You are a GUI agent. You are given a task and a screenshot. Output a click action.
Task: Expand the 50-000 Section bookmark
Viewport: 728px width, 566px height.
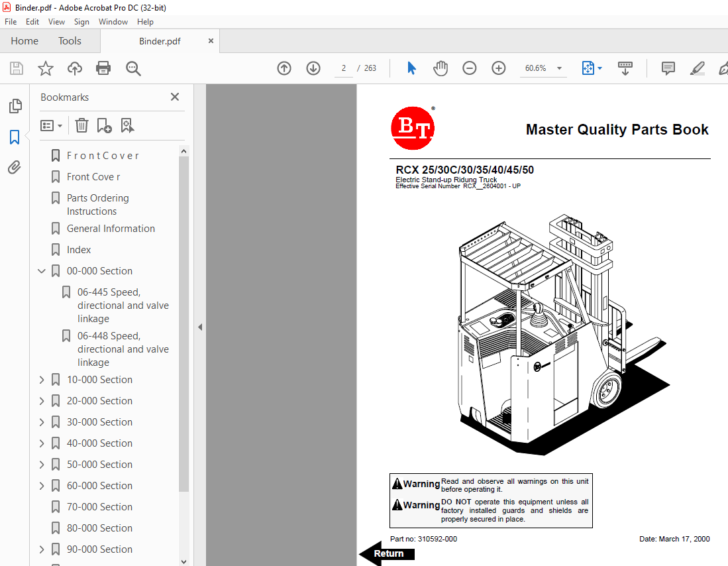pyautogui.click(x=42, y=464)
